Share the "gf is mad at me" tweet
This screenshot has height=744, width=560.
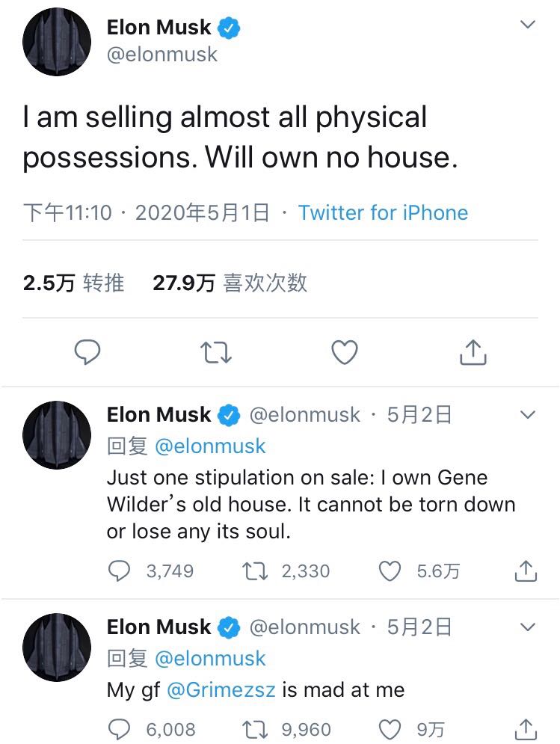(x=526, y=728)
